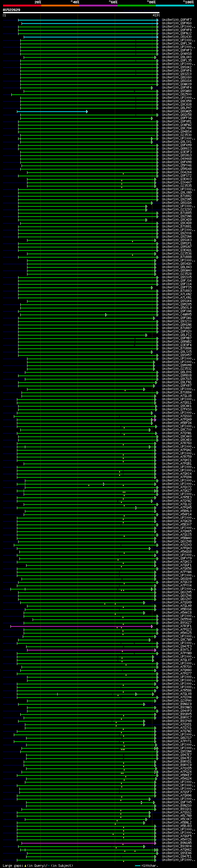Viewport: 197px width, 868px height.
Task: Click the purple alignment bar for A7R3F1
Action: [82, 626]
